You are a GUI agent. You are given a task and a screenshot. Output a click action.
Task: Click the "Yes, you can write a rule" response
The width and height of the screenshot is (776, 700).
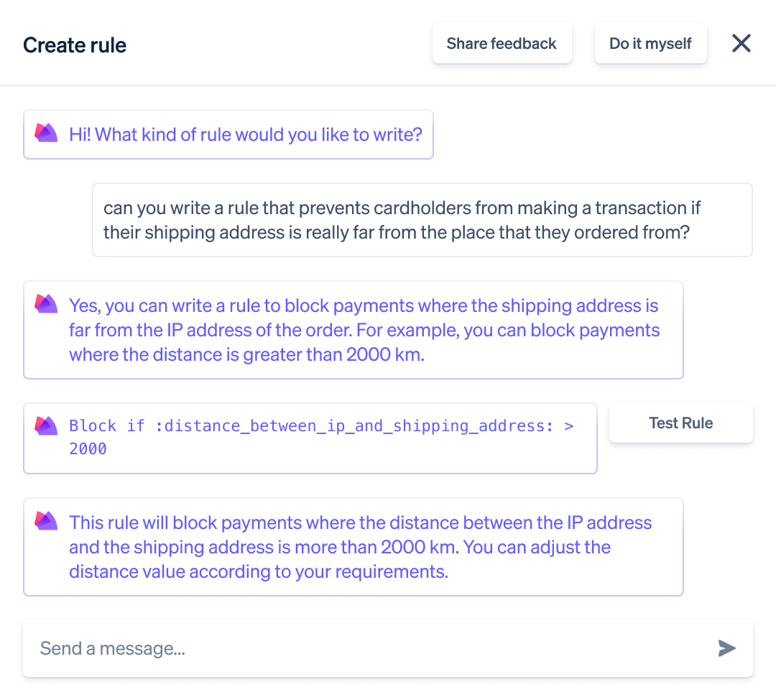(x=354, y=330)
